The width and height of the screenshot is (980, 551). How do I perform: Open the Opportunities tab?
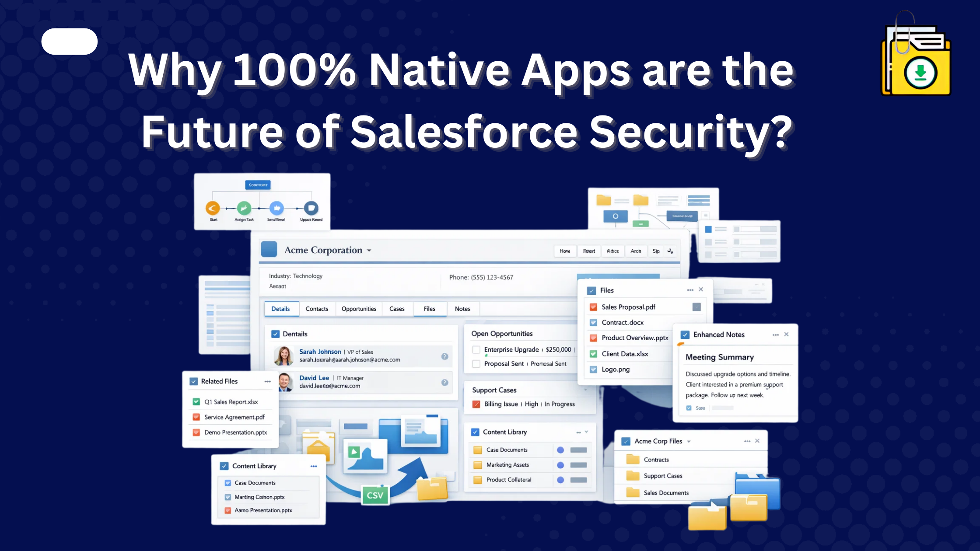click(359, 309)
